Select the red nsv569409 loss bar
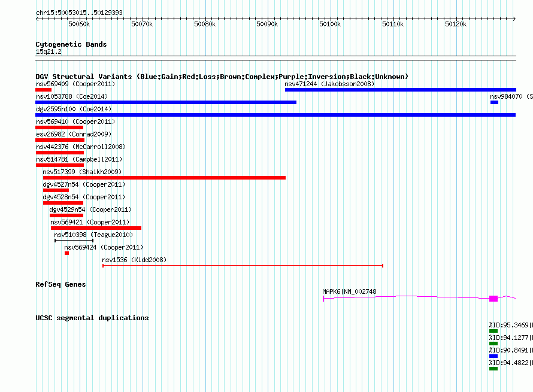The height and width of the screenshot is (392, 533). click(x=43, y=90)
